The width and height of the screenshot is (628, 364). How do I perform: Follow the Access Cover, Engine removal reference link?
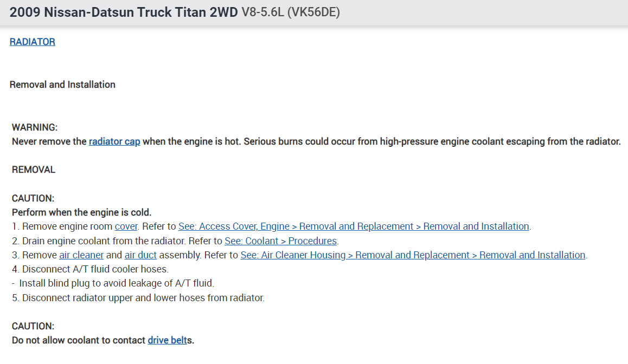point(354,226)
